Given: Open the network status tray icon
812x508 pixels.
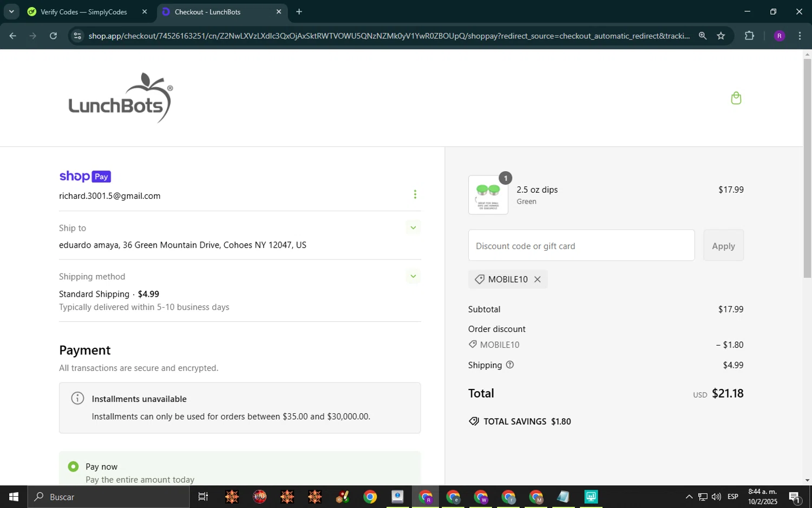Looking at the screenshot, I should click(x=702, y=497).
